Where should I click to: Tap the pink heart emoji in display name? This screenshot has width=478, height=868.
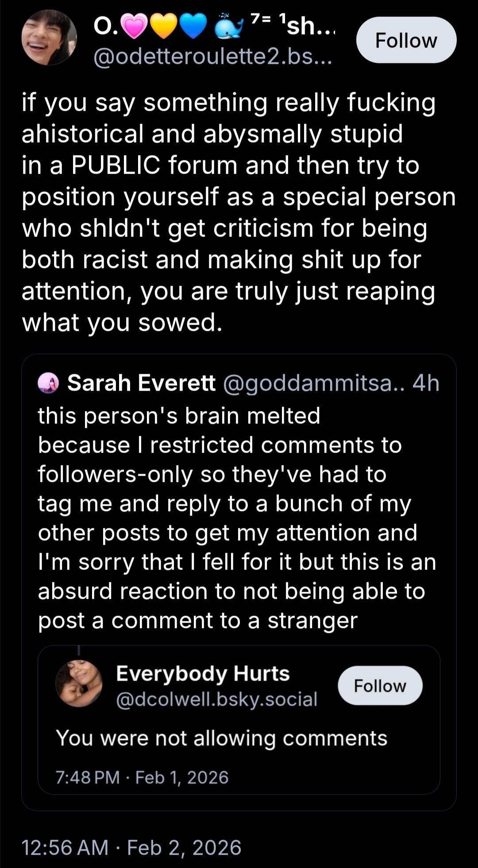click(x=135, y=27)
